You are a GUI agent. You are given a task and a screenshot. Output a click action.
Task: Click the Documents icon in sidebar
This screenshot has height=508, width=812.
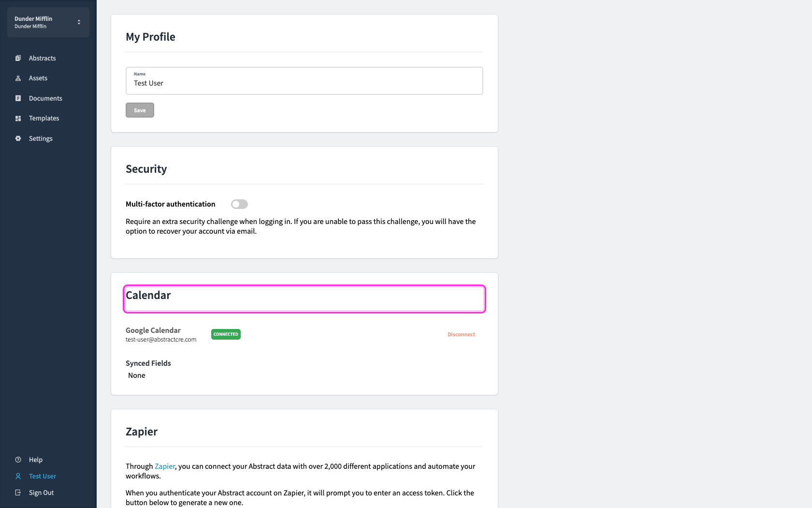pyautogui.click(x=18, y=98)
